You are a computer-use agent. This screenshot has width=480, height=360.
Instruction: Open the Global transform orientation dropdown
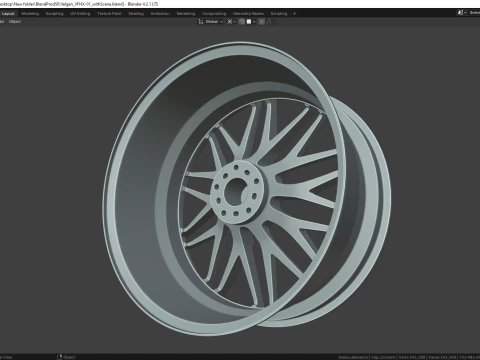coord(214,22)
